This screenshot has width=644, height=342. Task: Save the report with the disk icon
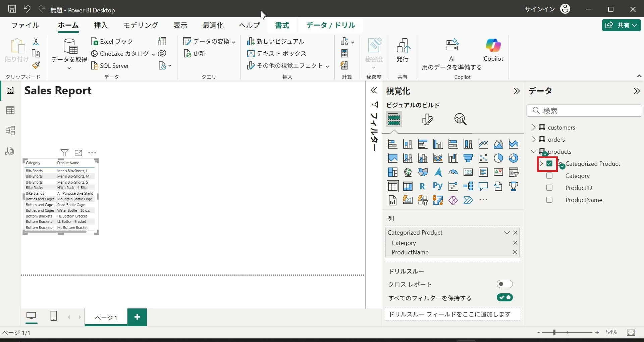[x=12, y=9]
